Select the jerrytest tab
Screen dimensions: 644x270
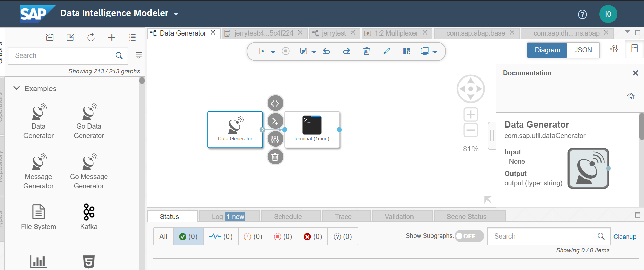[x=334, y=33]
